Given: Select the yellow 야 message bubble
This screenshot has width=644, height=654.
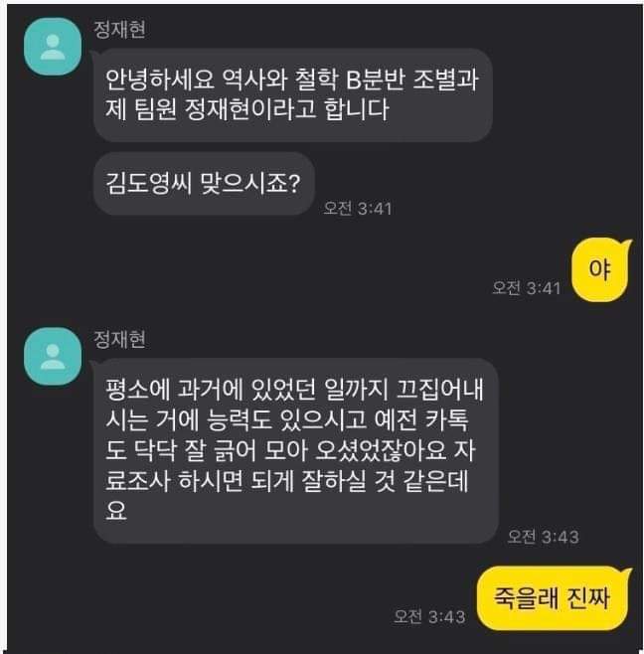Looking at the screenshot, I should [600, 270].
